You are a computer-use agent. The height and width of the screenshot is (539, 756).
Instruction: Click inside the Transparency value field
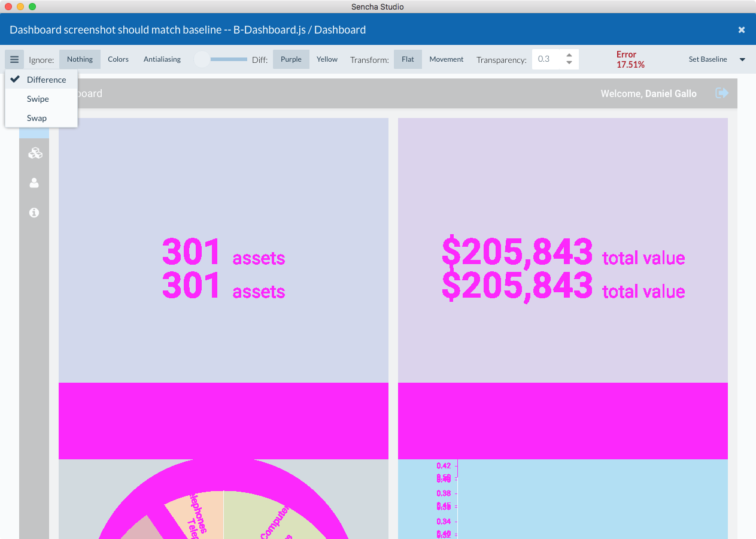click(x=546, y=59)
